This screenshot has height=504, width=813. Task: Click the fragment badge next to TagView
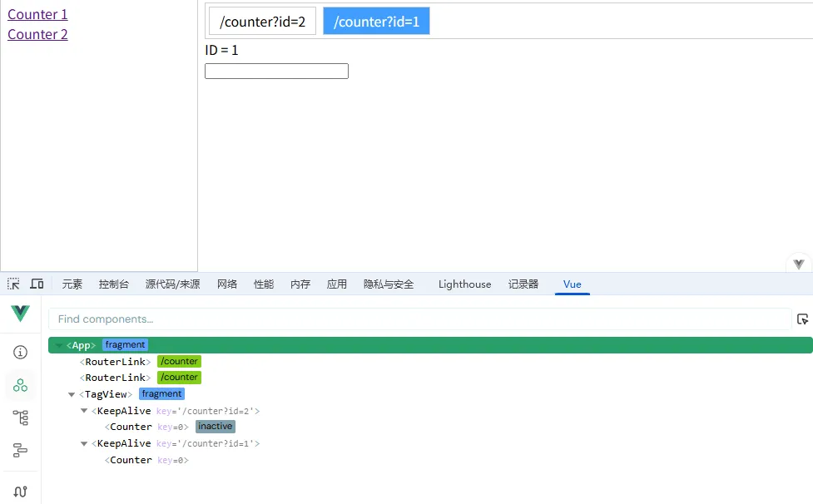161,394
